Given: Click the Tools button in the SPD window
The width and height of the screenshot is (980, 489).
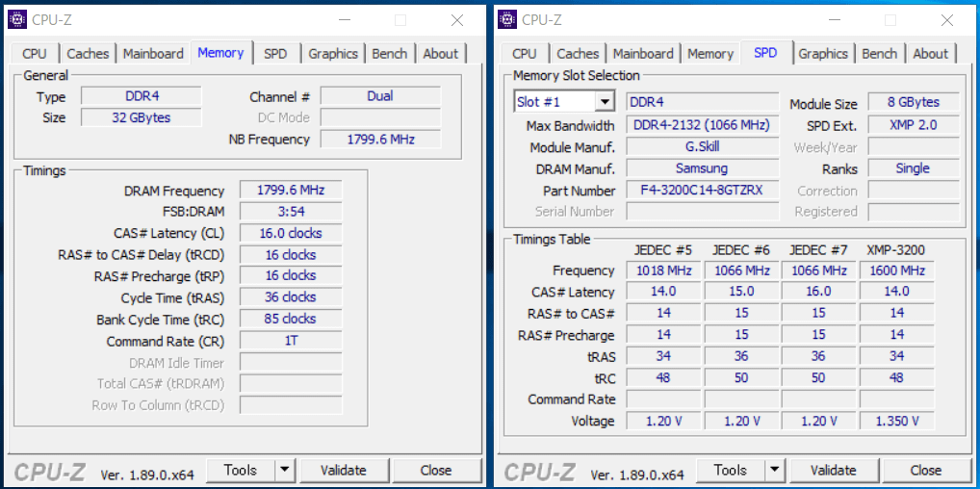Looking at the screenshot, I should pos(730,470).
